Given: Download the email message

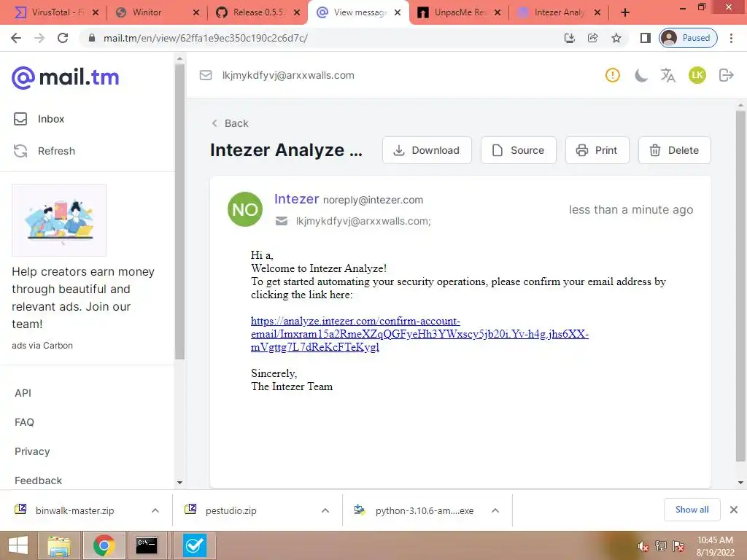Looking at the screenshot, I should [x=427, y=150].
